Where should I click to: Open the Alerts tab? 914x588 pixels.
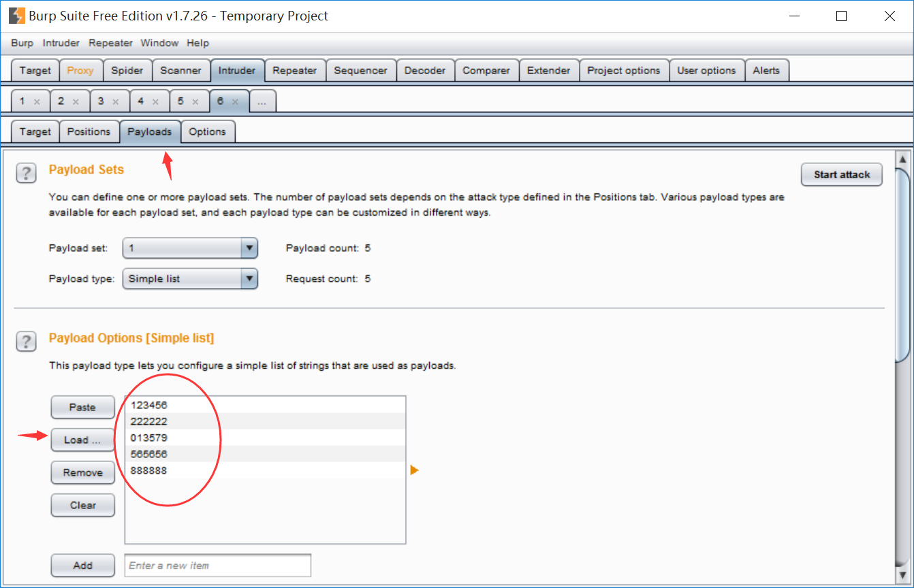coord(766,70)
